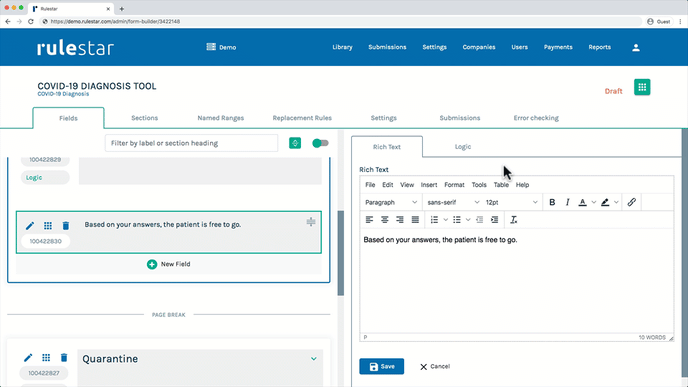
Task: Switch to the Logic tab
Action: tap(462, 147)
